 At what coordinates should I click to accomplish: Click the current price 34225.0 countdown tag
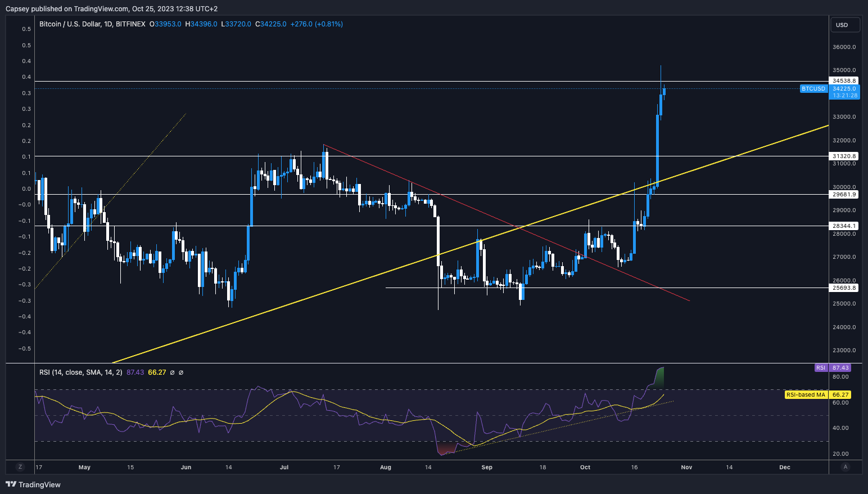(x=844, y=92)
